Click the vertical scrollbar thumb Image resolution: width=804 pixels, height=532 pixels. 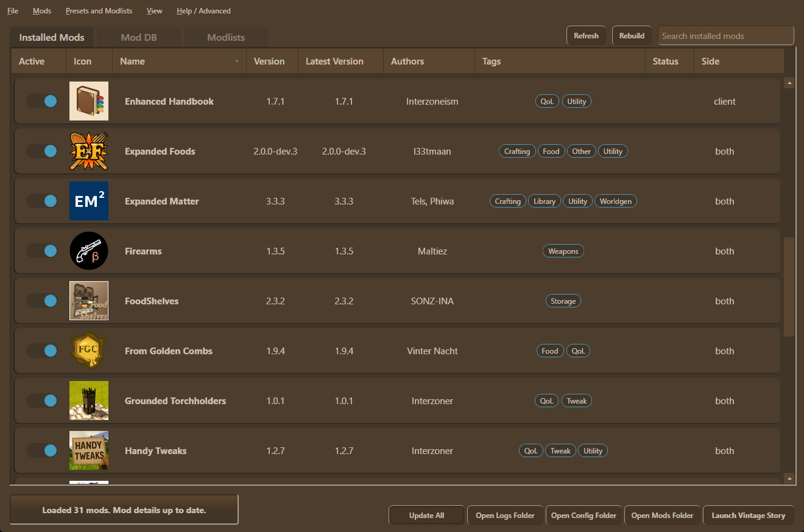789,286
